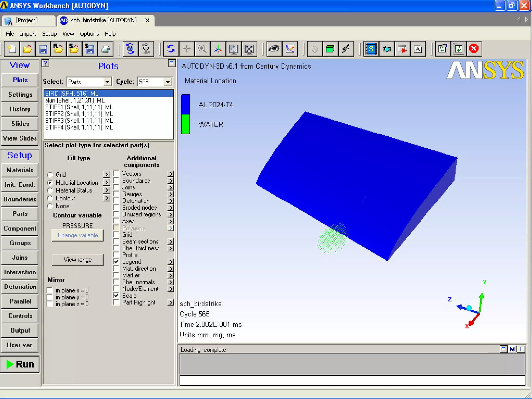Expand Material Location options arrow
Screen dimensions: 532x399
107,182
